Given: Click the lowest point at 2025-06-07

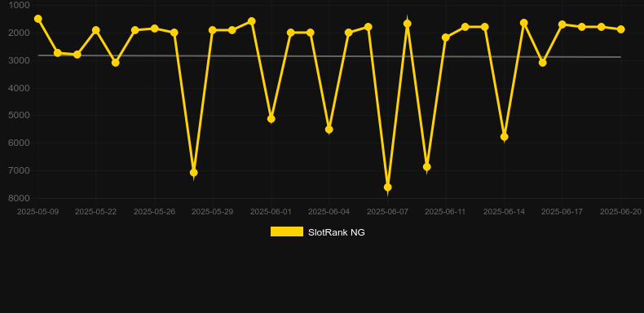Looking at the screenshot, I should tap(388, 187).
